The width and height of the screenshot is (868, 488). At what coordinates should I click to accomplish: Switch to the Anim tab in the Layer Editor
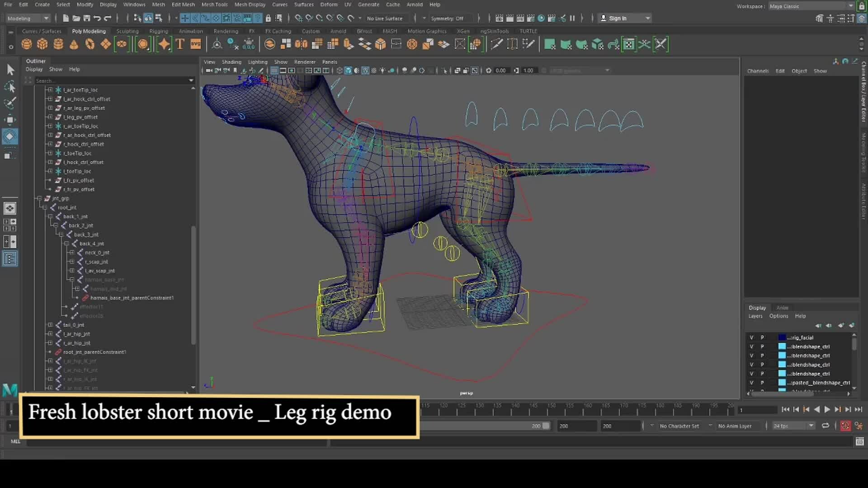(783, 308)
